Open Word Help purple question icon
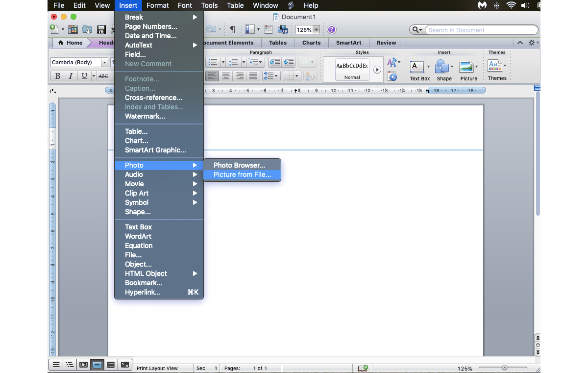The width and height of the screenshot is (588, 373). [x=332, y=30]
